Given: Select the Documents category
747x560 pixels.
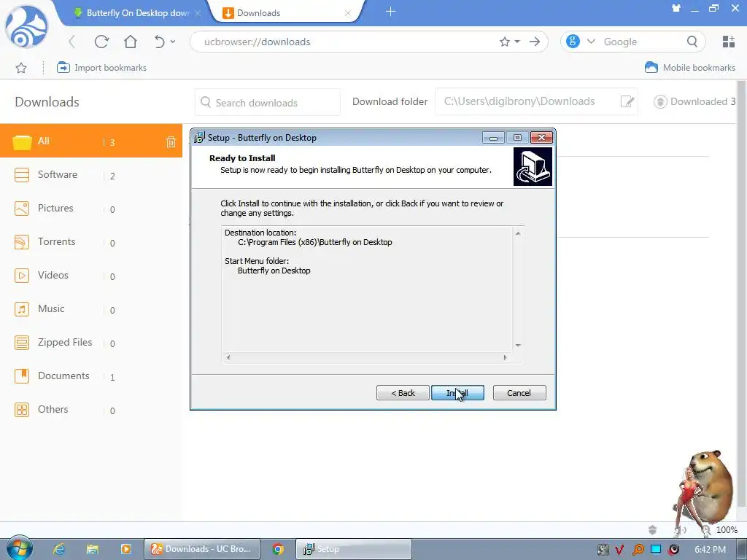Looking at the screenshot, I should (x=91, y=376).
